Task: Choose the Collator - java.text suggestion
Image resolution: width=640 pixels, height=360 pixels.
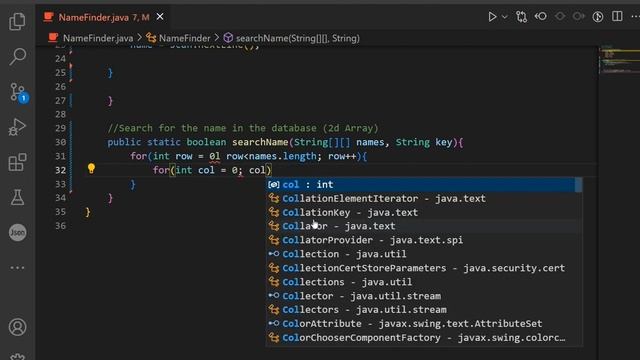Action: pos(424,226)
